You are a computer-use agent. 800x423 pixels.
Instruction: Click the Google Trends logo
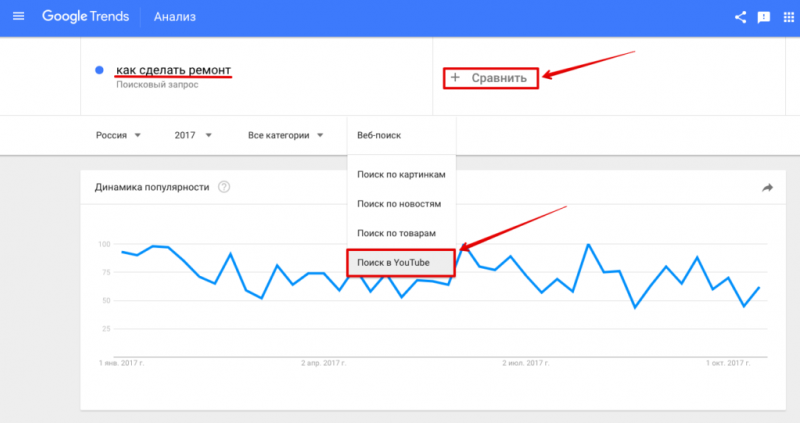(x=86, y=16)
